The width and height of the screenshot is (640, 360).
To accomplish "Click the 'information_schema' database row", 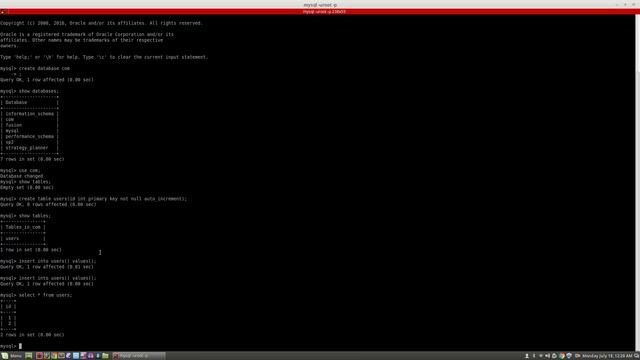I will (x=29, y=114).
